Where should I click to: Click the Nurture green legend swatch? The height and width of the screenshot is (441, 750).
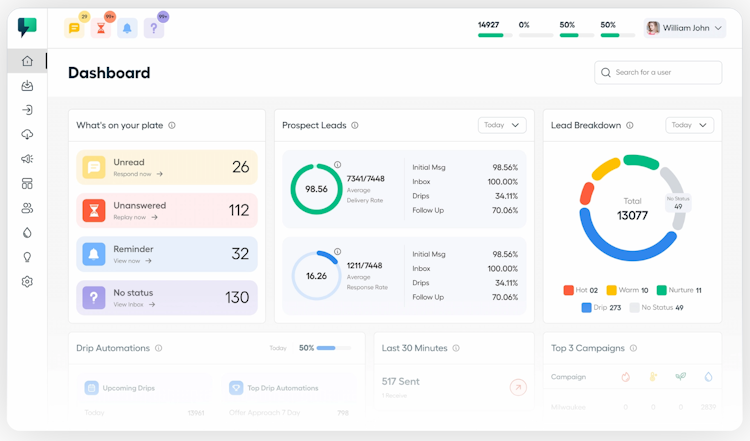(662, 290)
